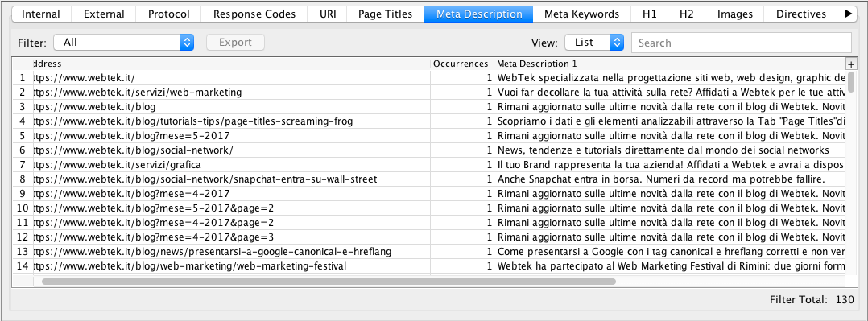Select the blog/social-network/ address row
The image size is (868, 321).
coord(232,150)
